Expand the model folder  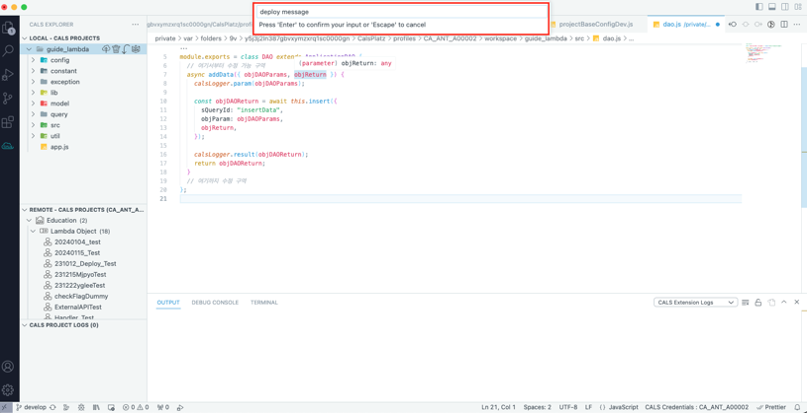[x=33, y=103]
